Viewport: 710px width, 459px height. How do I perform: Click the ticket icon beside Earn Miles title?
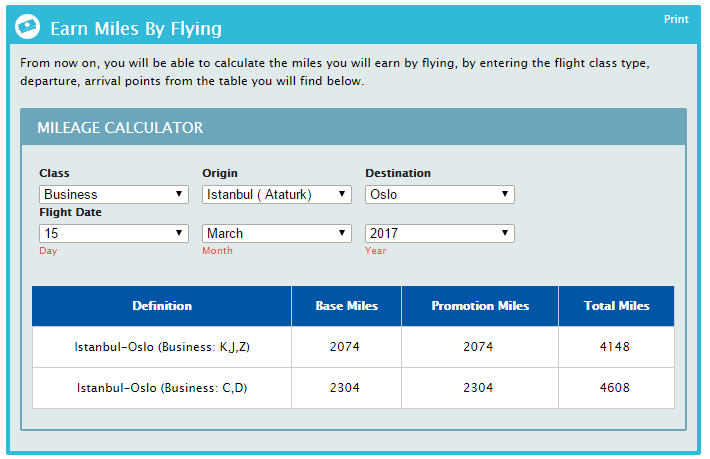27,26
